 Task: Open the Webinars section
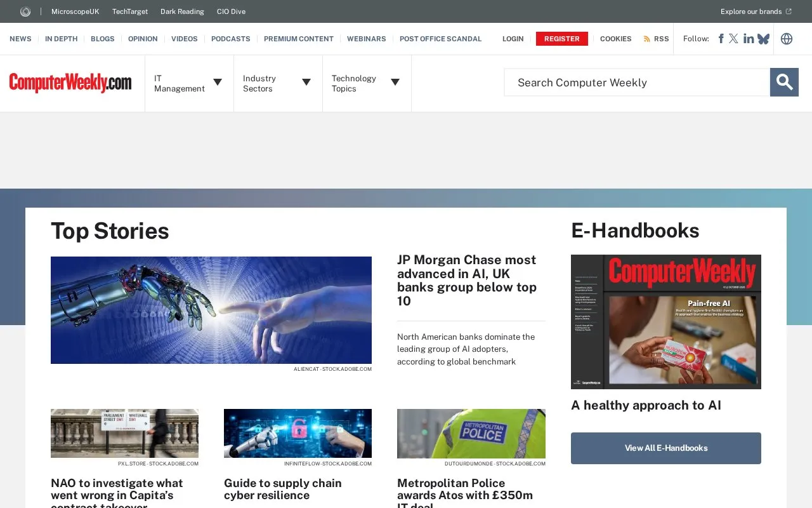367,39
